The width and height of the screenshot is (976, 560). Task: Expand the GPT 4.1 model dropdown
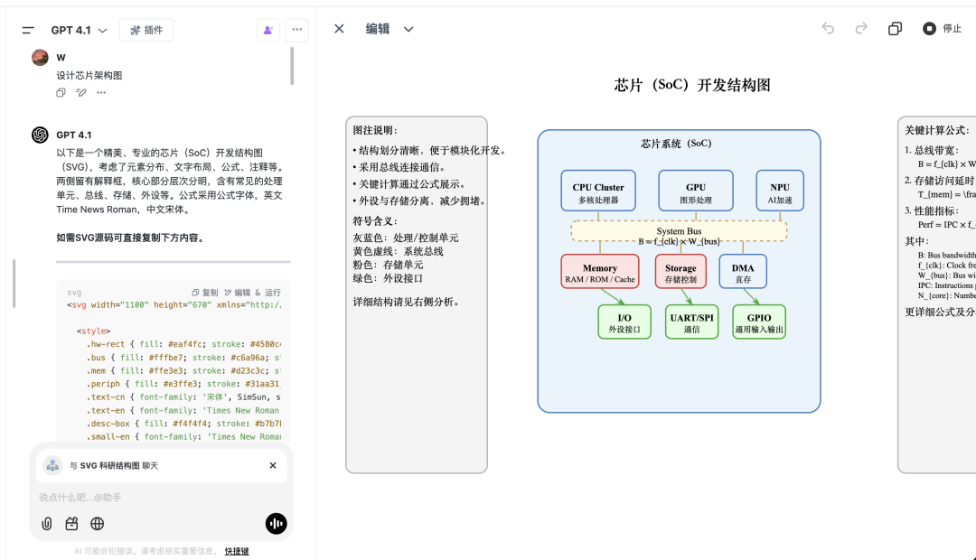coord(81,29)
